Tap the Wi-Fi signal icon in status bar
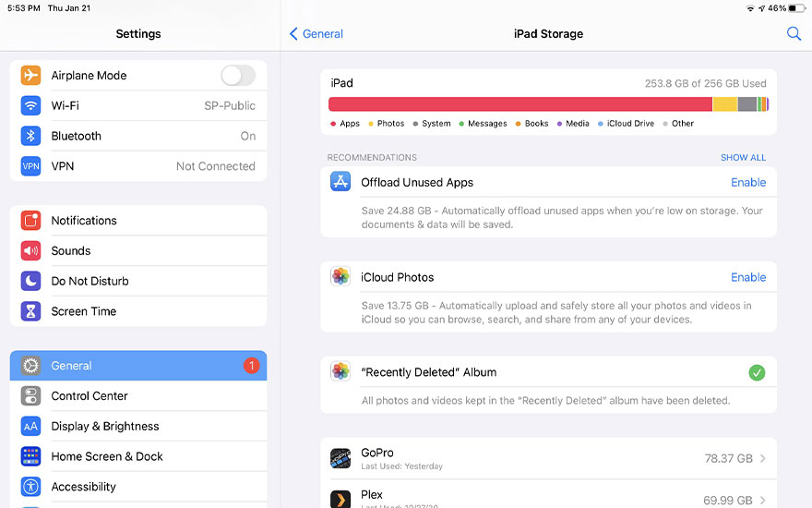The height and width of the screenshot is (508, 812). [x=750, y=8]
